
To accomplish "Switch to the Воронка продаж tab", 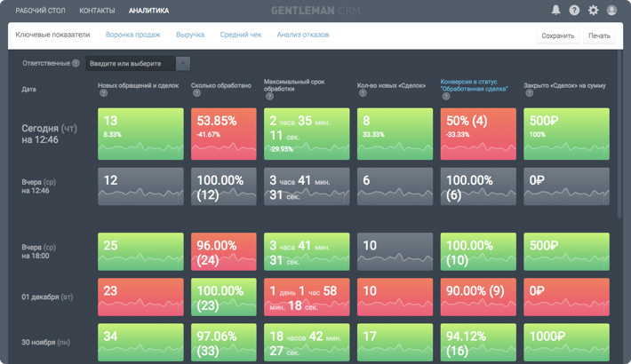I will (132, 35).
